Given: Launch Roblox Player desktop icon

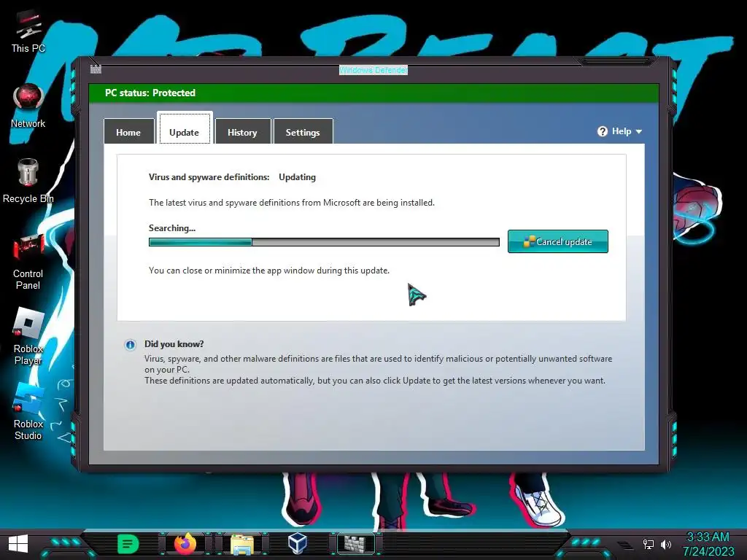Looking at the screenshot, I should pos(28,337).
